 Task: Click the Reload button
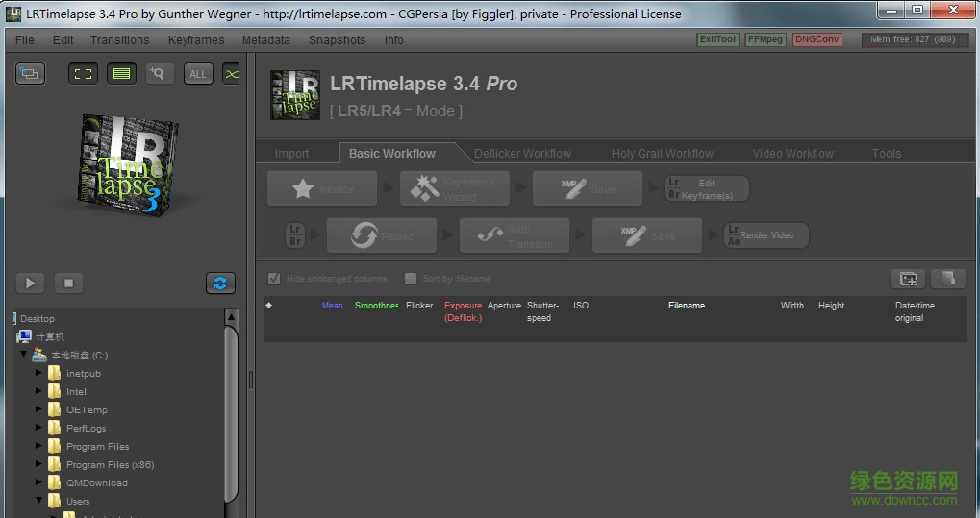coord(382,235)
